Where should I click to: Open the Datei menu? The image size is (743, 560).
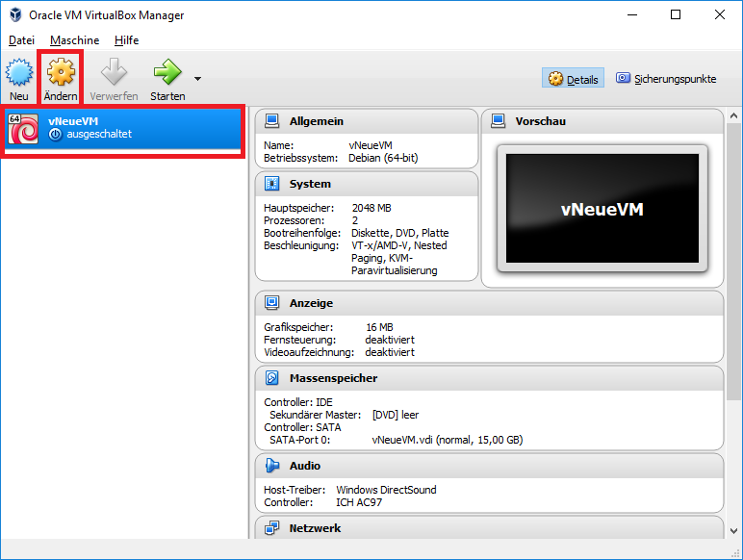tap(21, 40)
